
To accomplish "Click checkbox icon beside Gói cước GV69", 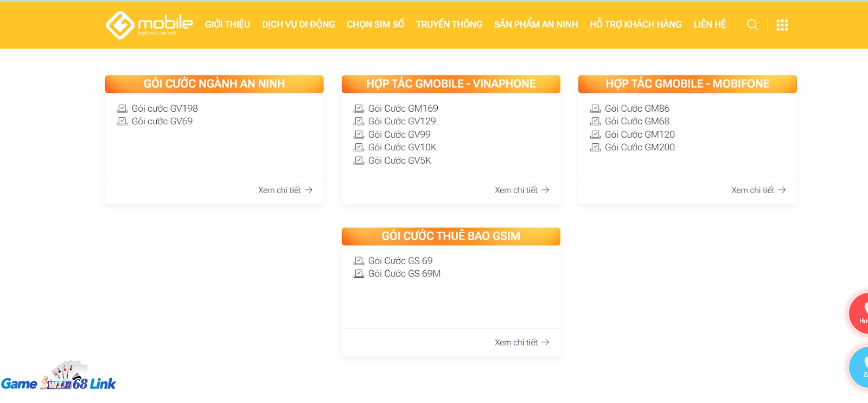I will [122, 121].
